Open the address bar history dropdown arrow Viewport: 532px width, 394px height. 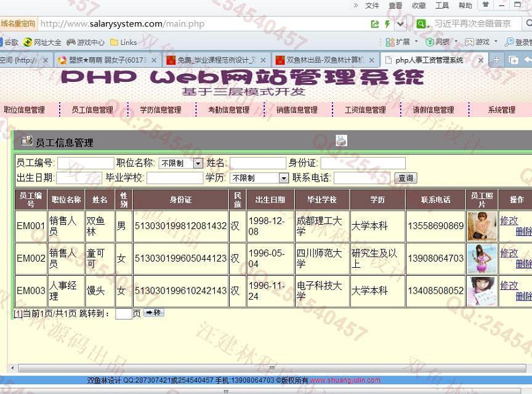tap(400, 24)
